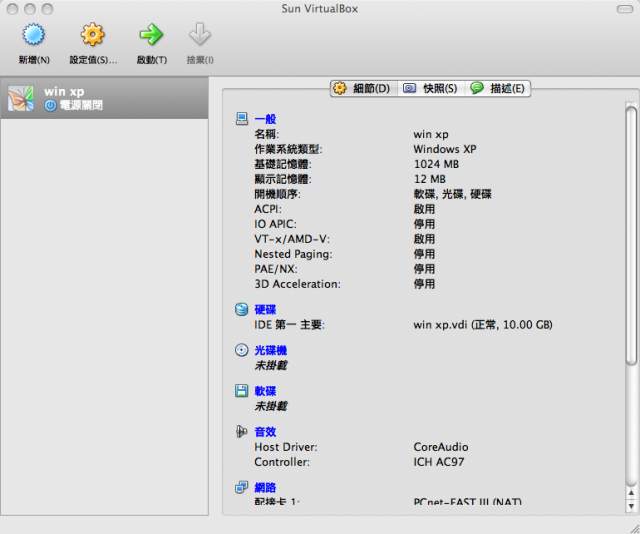Click the speech bubble icon on description tab
Image resolution: width=640 pixels, height=534 pixels.
click(477, 88)
